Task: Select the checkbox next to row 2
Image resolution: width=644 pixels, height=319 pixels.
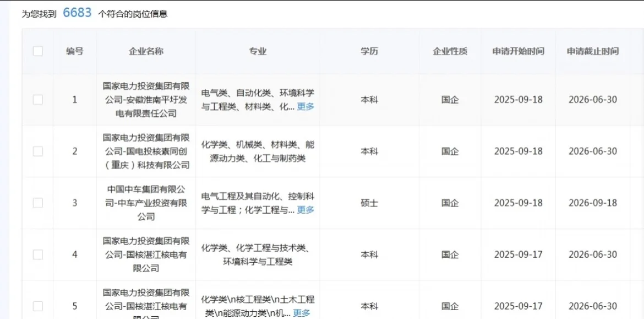Action: point(37,152)
